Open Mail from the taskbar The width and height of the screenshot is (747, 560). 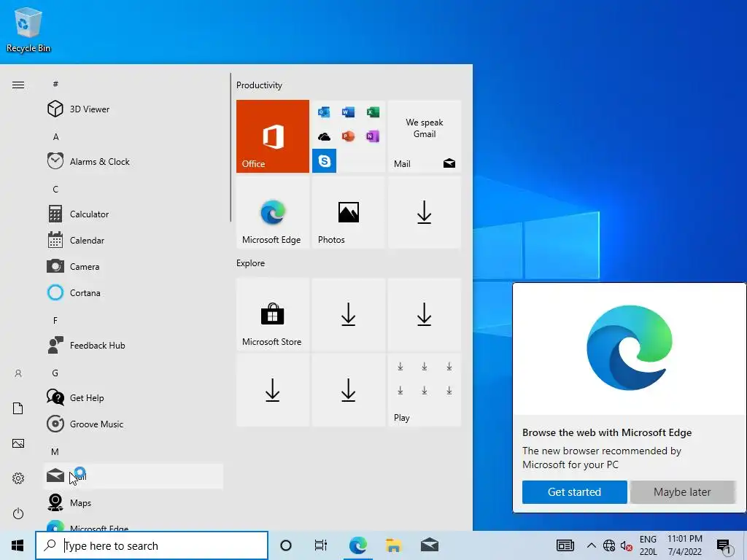pos(430,545)
